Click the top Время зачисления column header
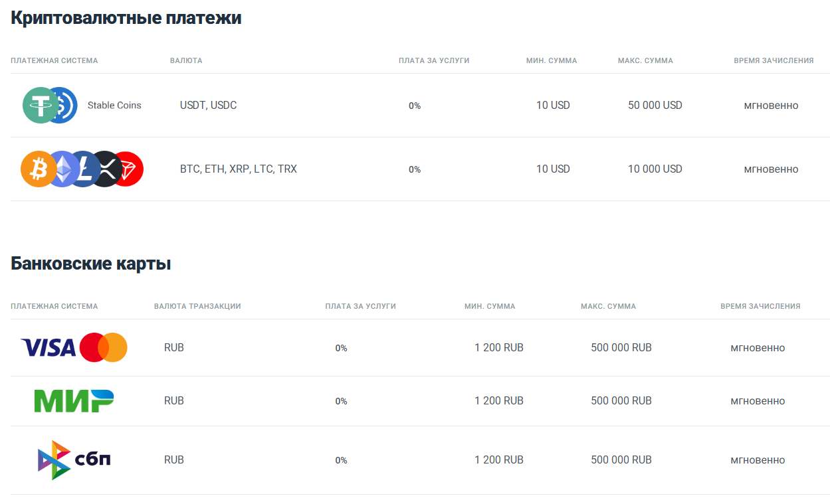This screenshot has height=504, width=830. tap(774, 60)
